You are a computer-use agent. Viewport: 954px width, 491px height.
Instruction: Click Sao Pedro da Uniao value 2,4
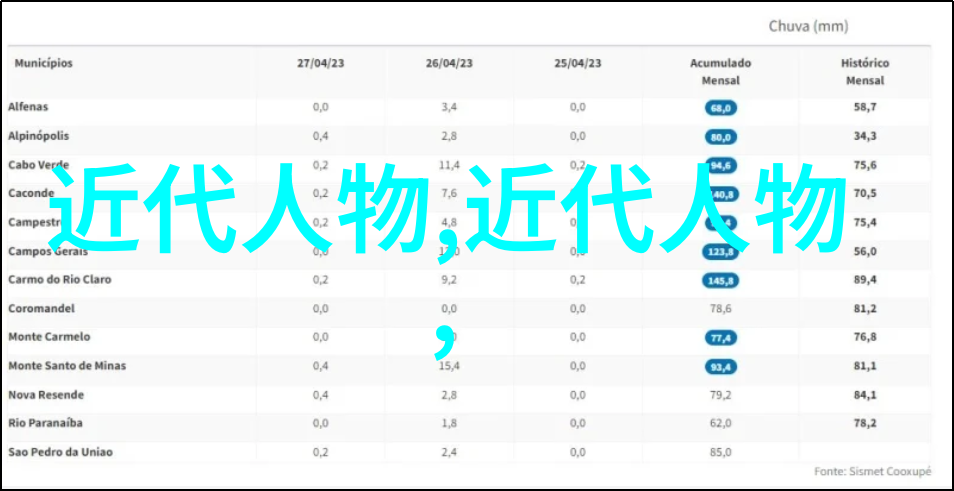449,453
